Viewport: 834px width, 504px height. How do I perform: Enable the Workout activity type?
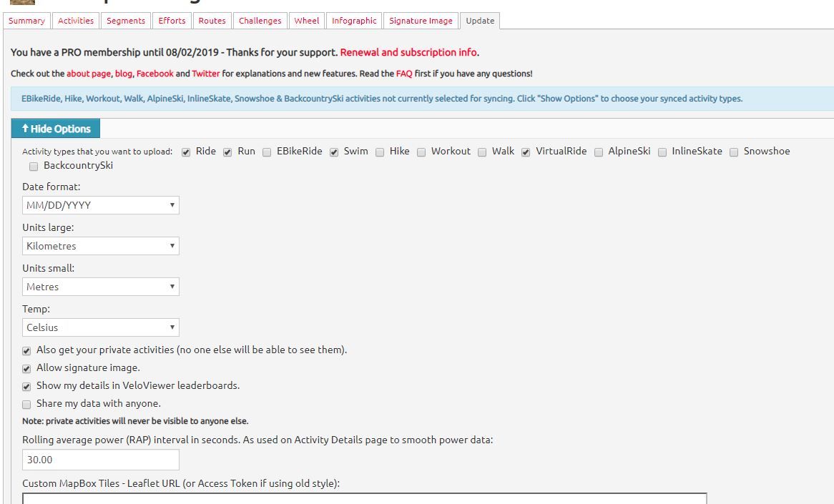point(421,152)
